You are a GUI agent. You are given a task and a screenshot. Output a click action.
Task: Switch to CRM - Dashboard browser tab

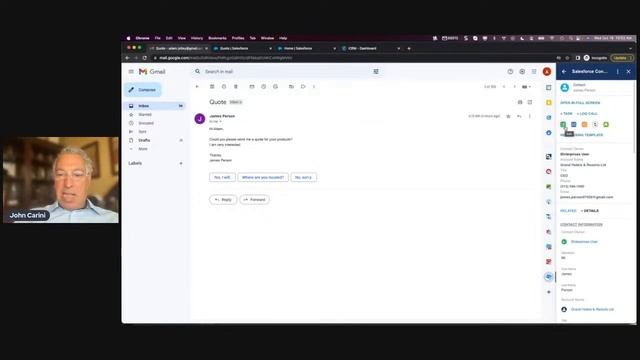click(x=371, y=48)
